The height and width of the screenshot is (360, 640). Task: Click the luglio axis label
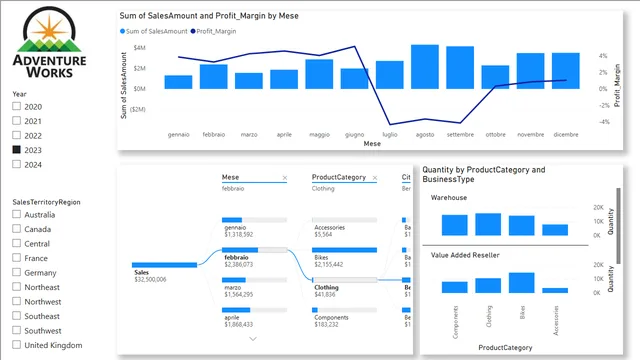coord(390,134)
